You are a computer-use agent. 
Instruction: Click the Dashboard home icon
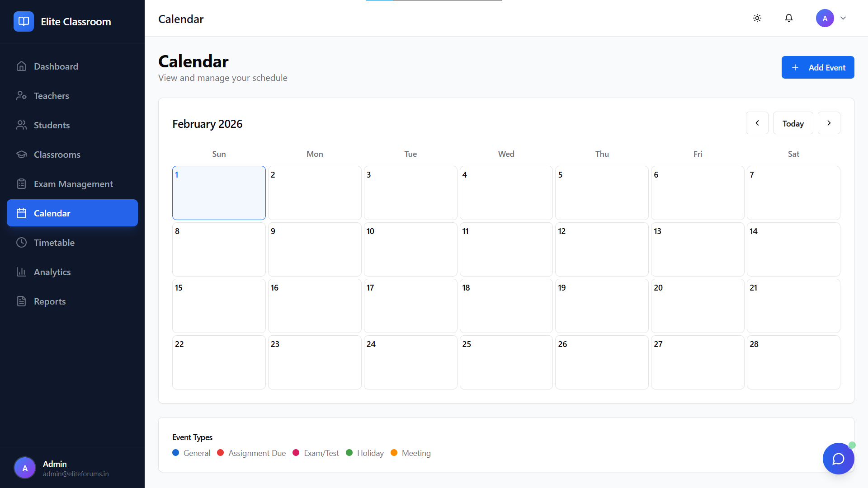point(21,66)
